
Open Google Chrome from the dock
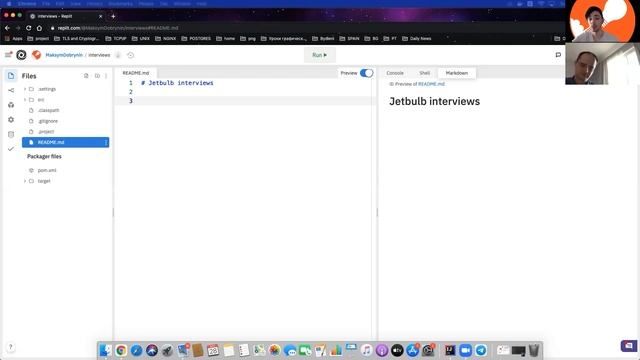121,350
